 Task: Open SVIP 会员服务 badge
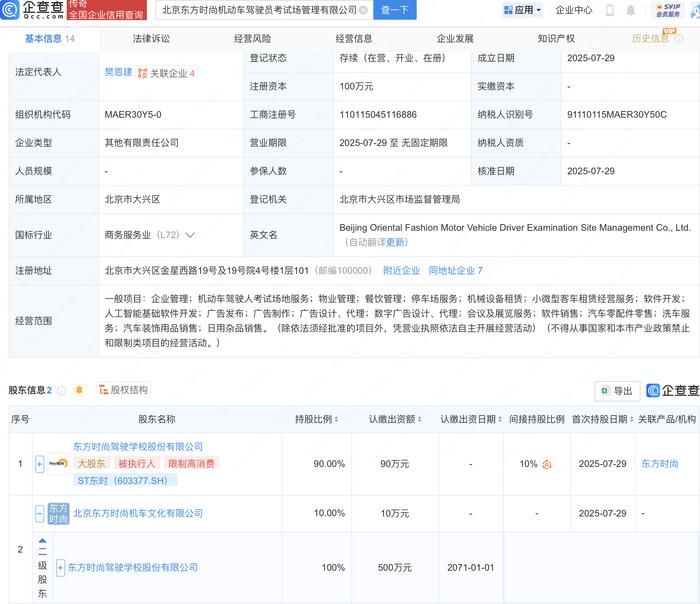(668, 10)
